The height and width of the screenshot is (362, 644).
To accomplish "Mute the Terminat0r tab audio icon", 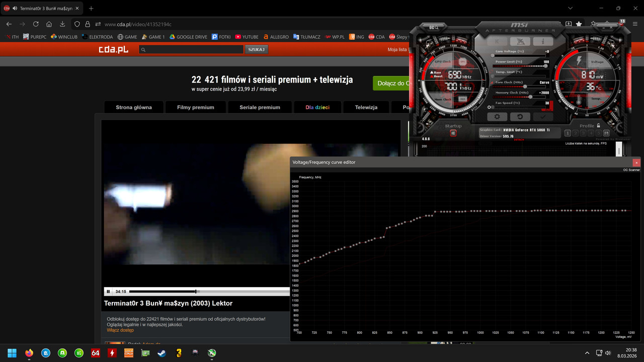I will pos(15,9).
